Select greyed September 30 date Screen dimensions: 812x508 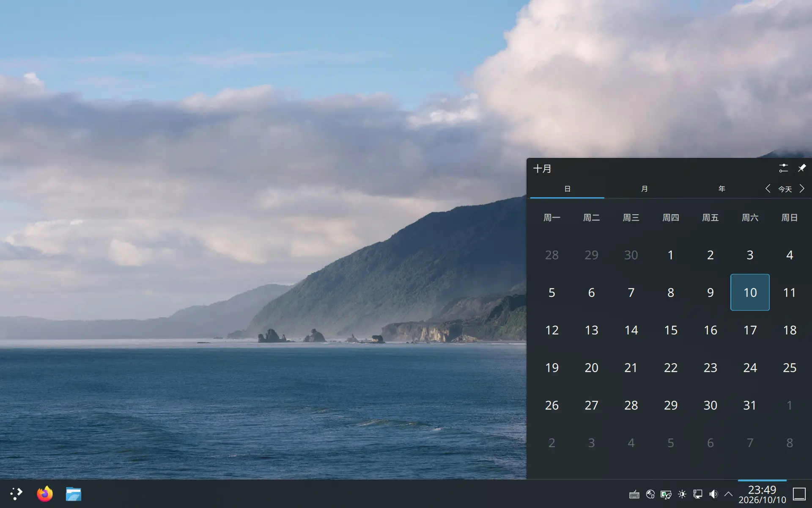point(631,255)
